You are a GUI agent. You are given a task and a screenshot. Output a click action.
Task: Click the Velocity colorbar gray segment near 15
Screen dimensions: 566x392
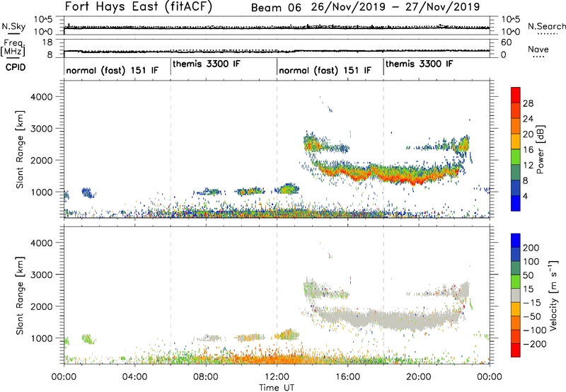click(x=516, y=295)
